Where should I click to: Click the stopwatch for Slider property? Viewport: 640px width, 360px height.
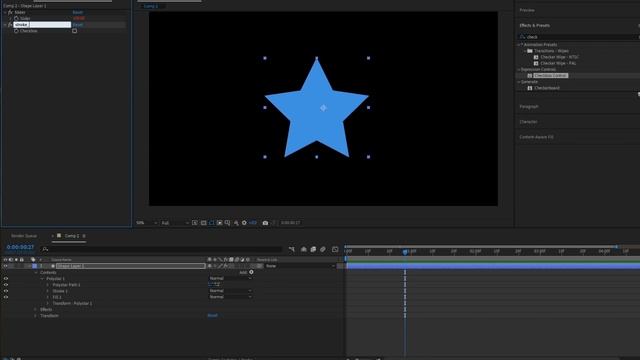[16, 18]
